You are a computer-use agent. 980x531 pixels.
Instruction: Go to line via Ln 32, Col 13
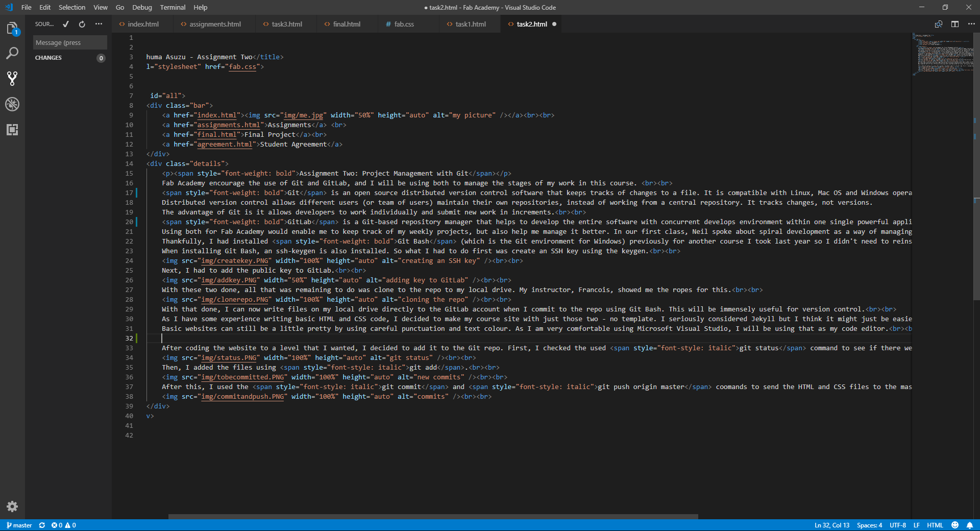pyautogui.click(x=832, y=525)
